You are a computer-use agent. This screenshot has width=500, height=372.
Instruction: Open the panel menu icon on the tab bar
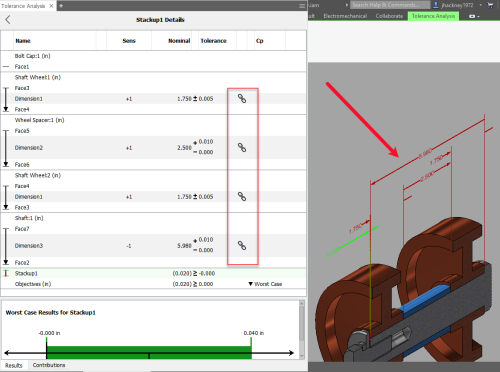coord(302,6)
